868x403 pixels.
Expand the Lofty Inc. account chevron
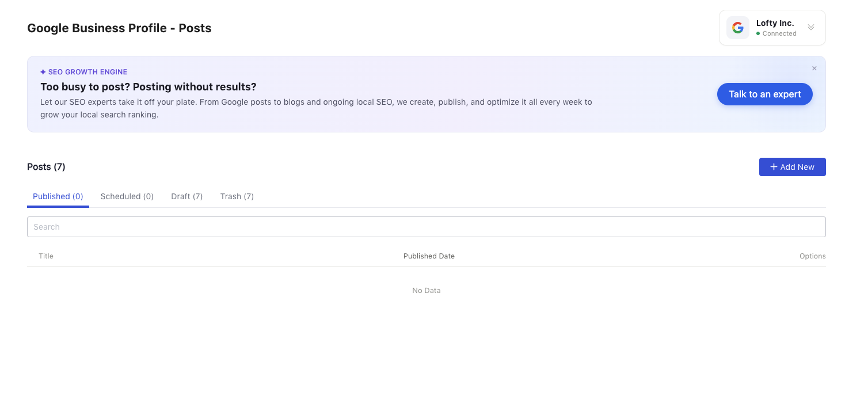[811, 27]
